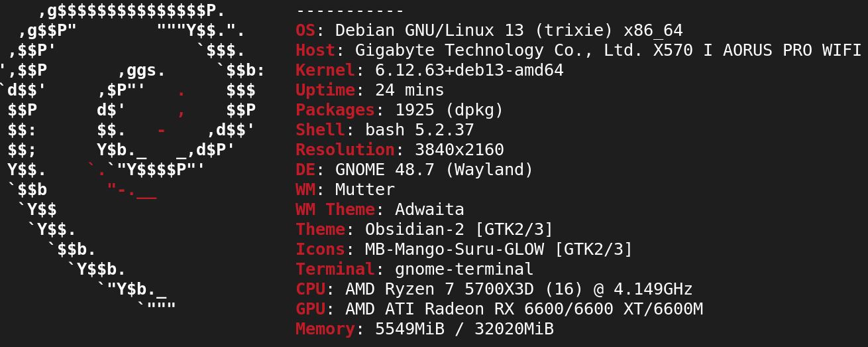Click the "GNOME 48.7 (Wayland)" text
Image resolution: width=868 pixels, height=347 pixels.
tap(434, 170)
